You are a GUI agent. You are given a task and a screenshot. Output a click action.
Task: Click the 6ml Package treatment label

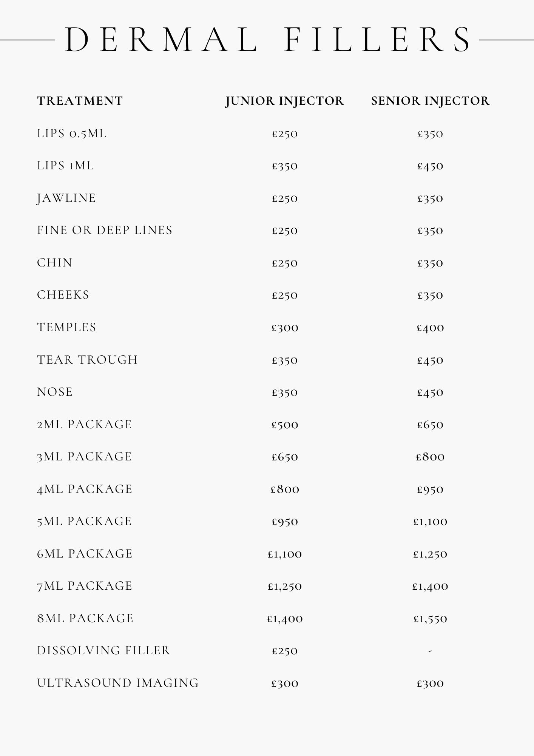click(85, 554)
